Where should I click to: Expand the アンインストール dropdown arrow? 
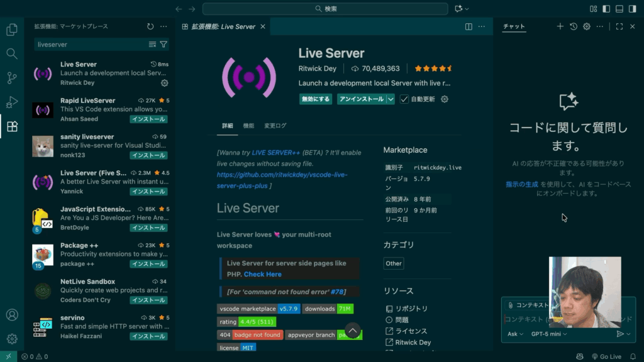pyautogui.click(x=391, y=99)
